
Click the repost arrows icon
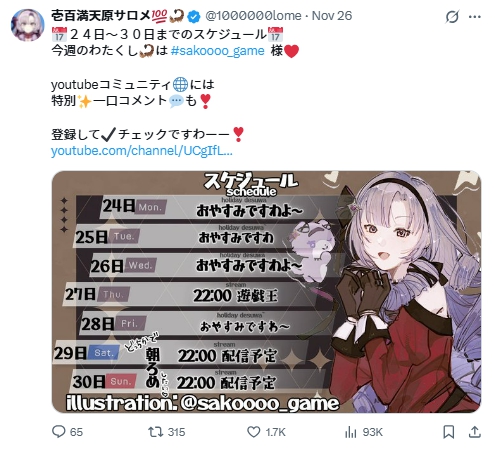tap(155, 432)
